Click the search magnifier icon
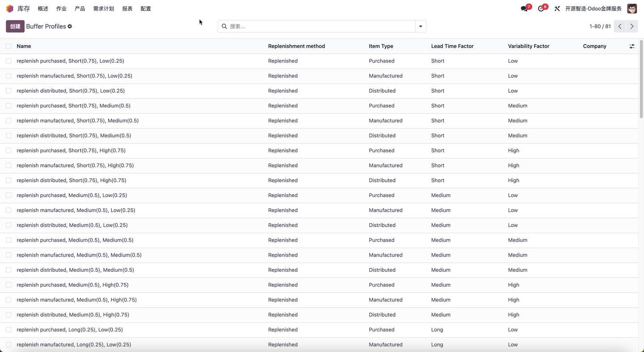This screenshot has height=352, width=644. 225,26
